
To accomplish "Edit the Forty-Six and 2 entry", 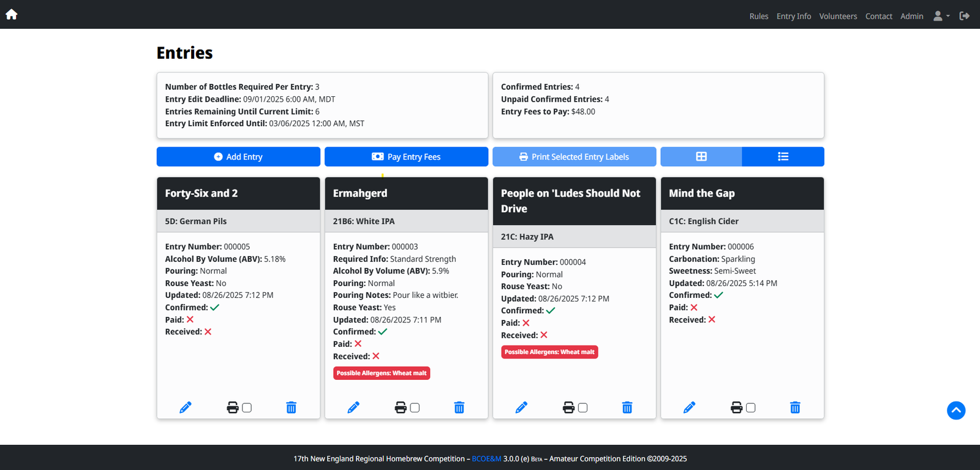I will pos(186,407).
